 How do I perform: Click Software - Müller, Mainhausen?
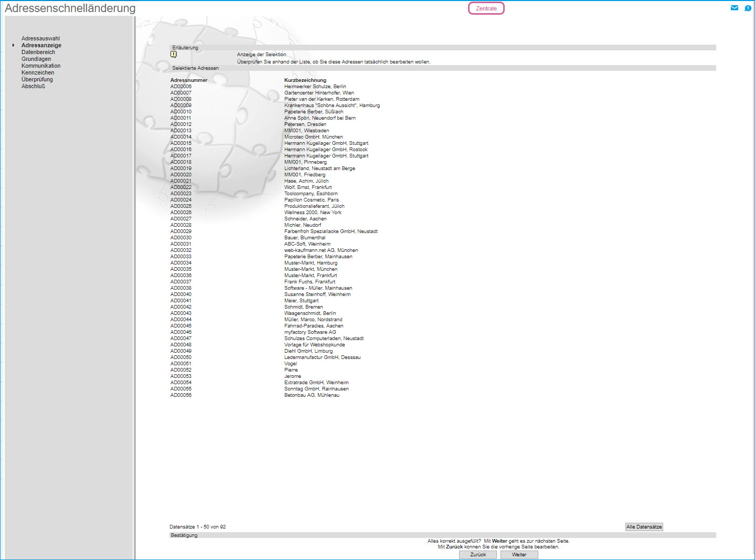pos(318,288)
